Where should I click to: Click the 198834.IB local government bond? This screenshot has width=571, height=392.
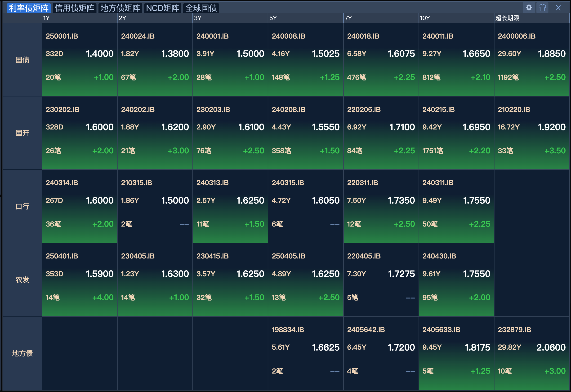(x=305, y=353)
